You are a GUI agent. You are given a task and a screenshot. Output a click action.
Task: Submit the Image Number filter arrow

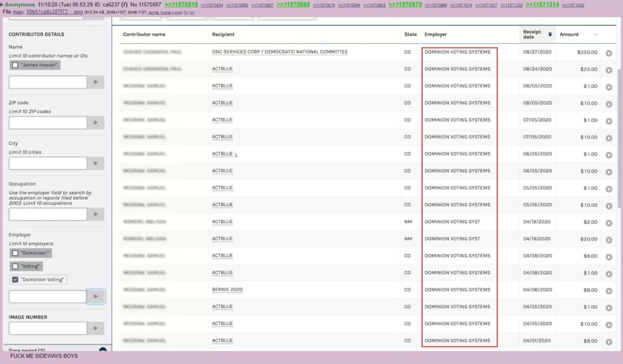click(x=95, y=328)
